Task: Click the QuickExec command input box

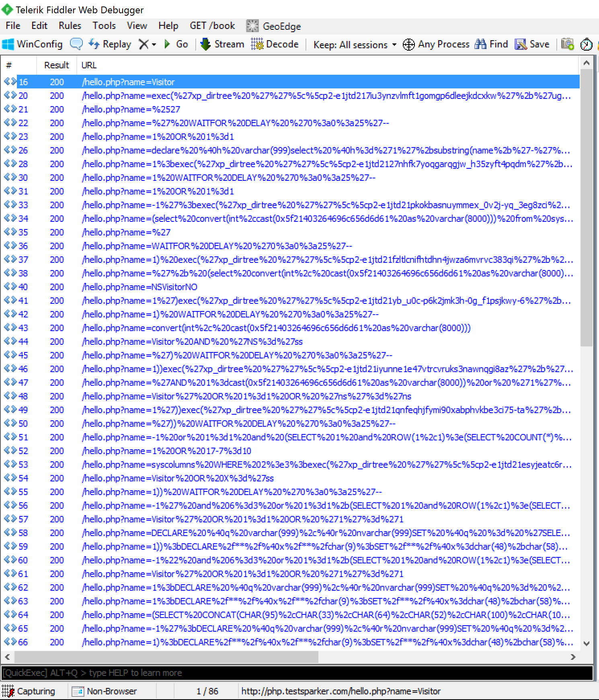Action: (297, 673)
